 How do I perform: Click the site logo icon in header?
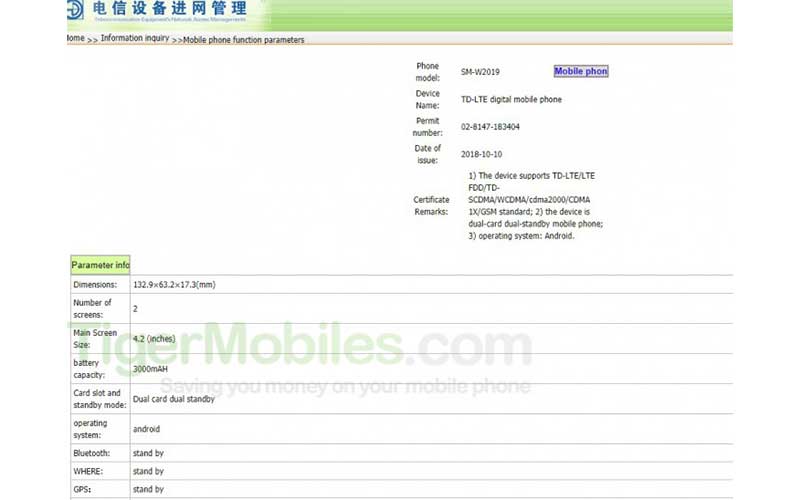tap(76, 11)
